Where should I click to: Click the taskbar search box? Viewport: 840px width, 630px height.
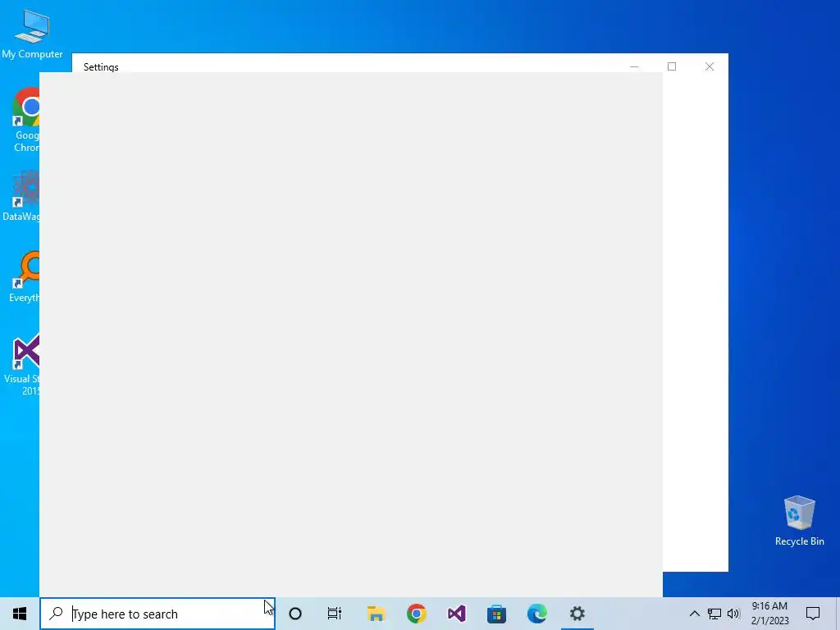(x=157, y=614)
